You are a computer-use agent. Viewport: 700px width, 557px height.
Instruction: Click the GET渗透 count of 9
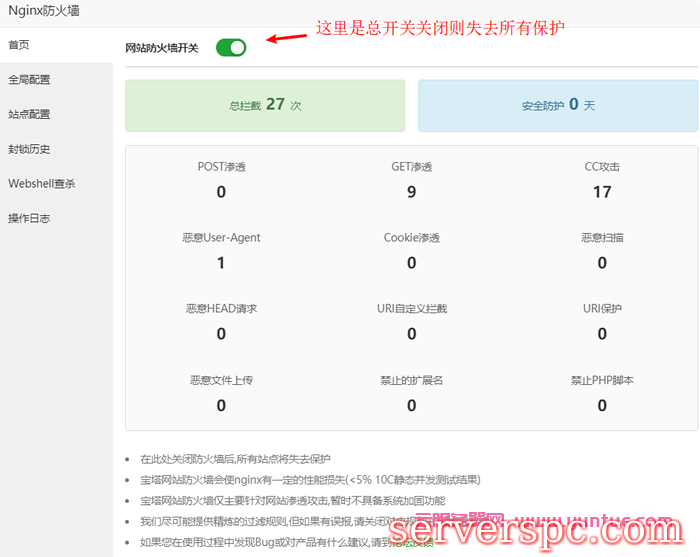point(411,192)
